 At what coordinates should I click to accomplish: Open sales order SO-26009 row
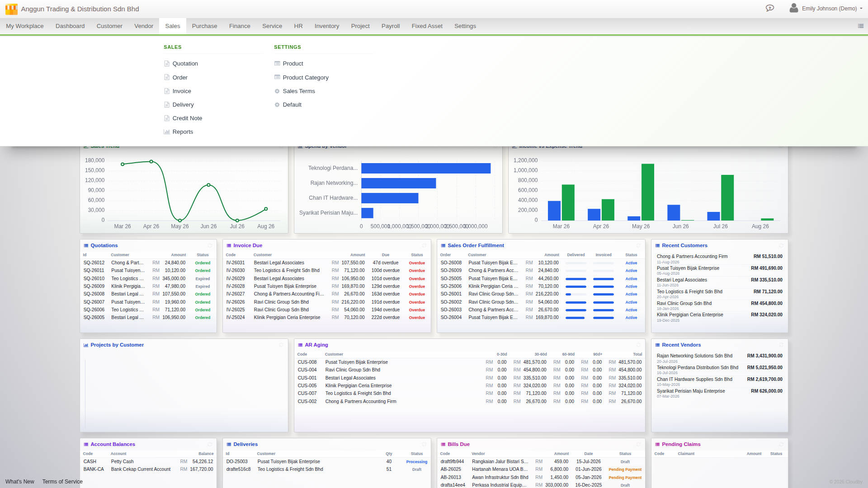tap(541, 271)
